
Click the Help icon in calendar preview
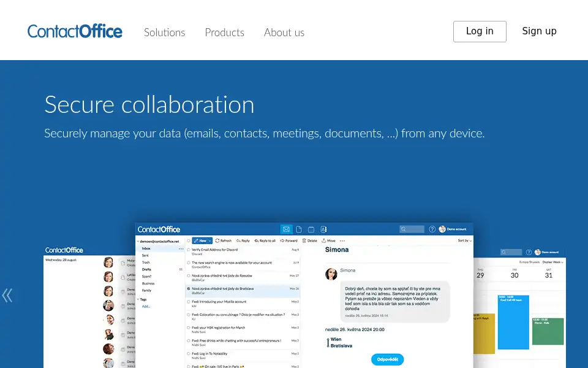point(529,252)
